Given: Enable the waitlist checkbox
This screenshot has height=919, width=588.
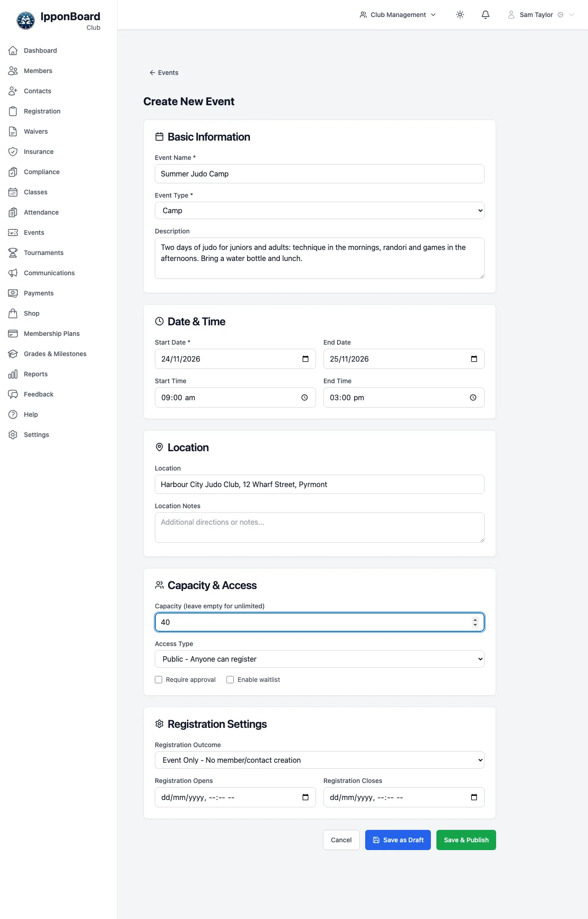Looking at the screenshot, I should [x=230, y=680].
